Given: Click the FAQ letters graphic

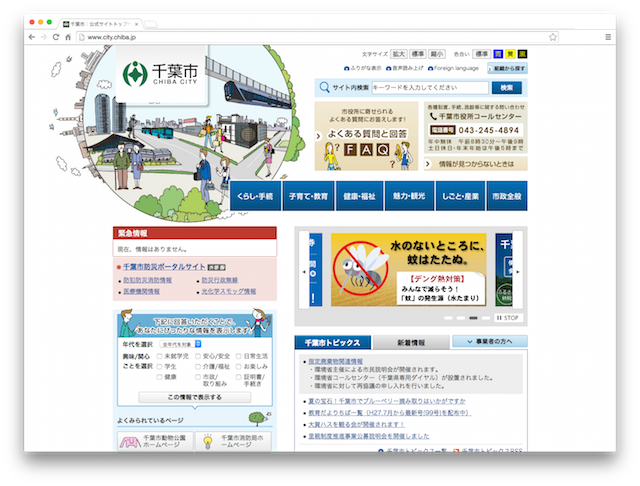Looking at the screenshot, I should point(366,150).
